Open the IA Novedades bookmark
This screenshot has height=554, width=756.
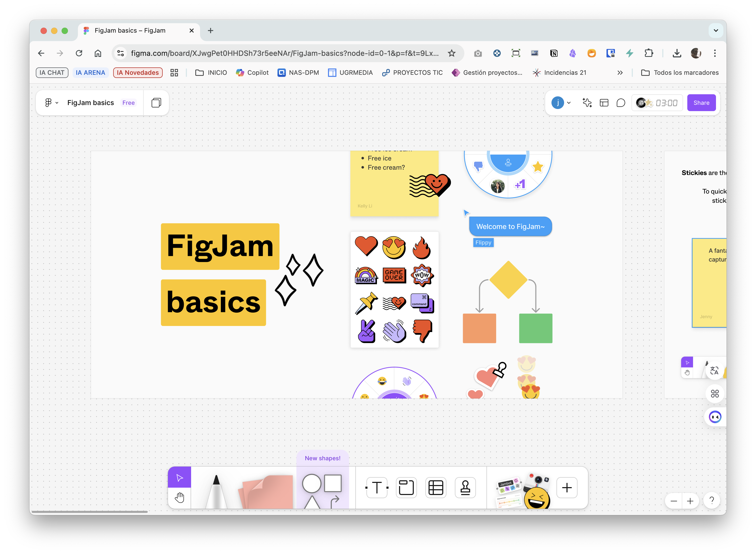click(138, 72)
